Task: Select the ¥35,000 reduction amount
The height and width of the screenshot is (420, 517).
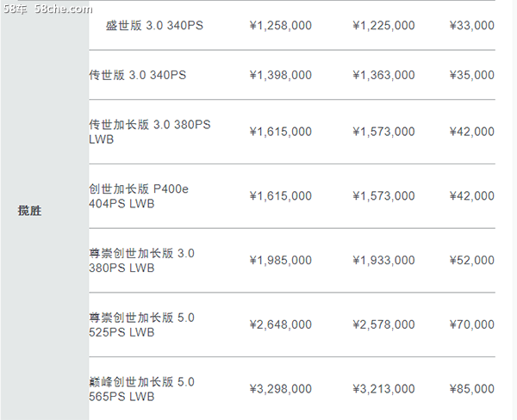Action: [472, 75]
